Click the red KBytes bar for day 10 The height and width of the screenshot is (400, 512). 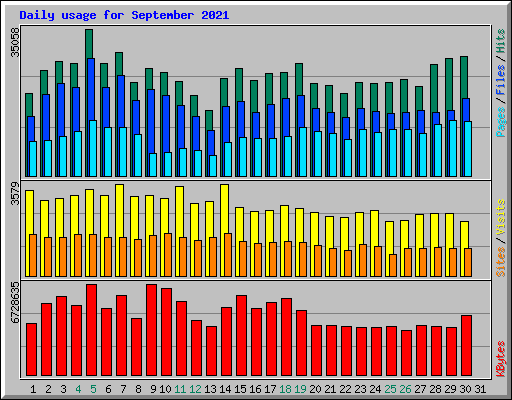166,332
